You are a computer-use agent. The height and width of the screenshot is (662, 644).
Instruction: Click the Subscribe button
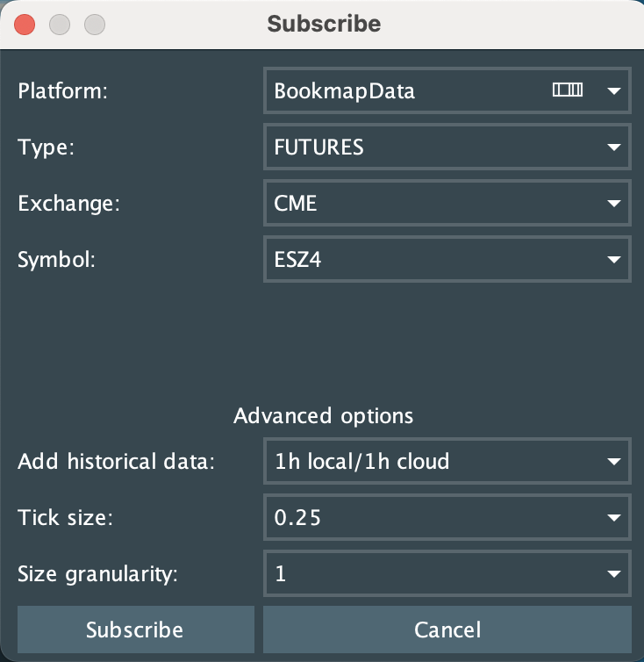point(135,630)
